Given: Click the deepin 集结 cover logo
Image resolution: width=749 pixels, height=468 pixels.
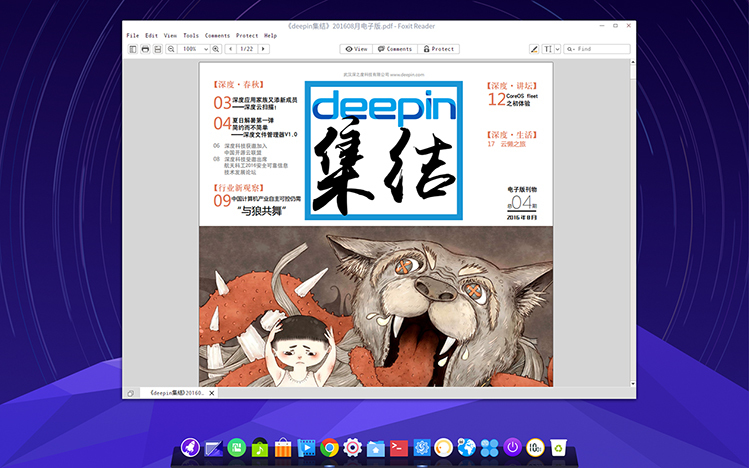Looking at the screenshot, I should pyautogui.click(x=384, y=150).
